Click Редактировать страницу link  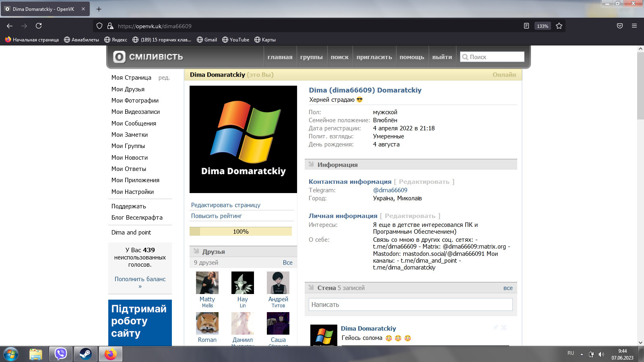pyautogui.click(x=225, y=205)
